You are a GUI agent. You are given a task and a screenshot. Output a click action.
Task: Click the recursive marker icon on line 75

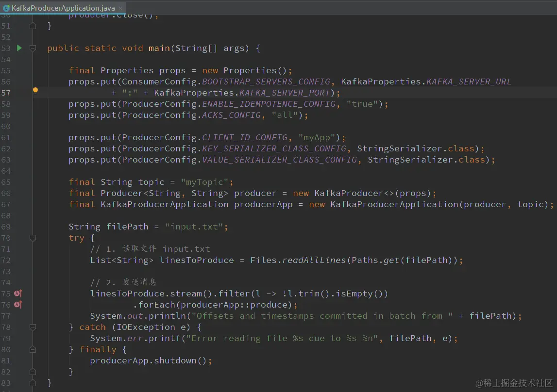(x=18, y=294)
